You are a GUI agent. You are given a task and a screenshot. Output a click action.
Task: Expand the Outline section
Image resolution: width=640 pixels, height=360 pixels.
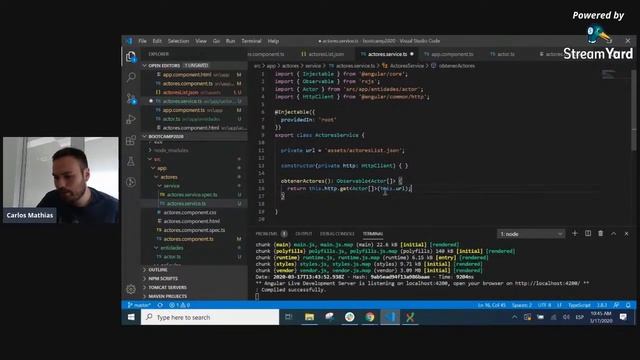pos(158,270)
